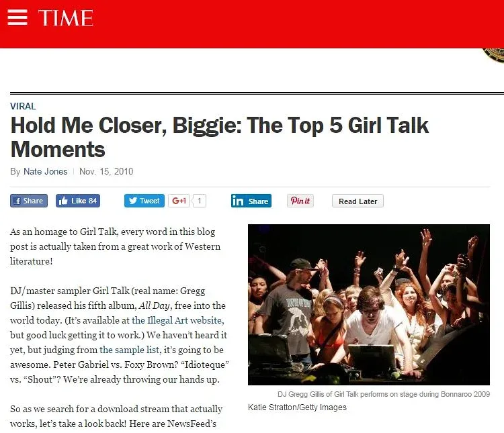
Task: Open the VIRAL section link
Action: (23, 106)
